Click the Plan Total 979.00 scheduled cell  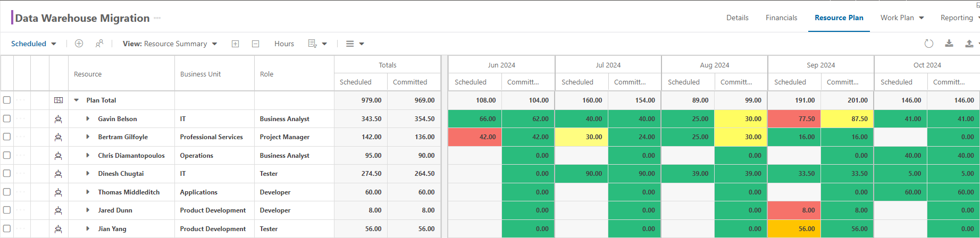coord(361,100)
